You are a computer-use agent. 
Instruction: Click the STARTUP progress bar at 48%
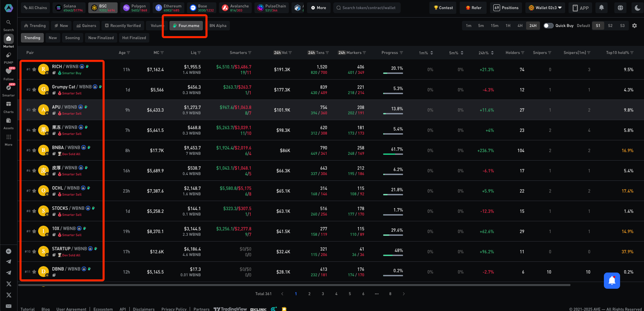(393, 255)
